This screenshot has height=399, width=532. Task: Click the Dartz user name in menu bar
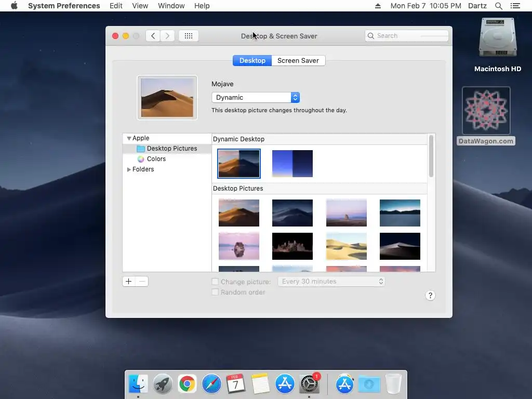[x=477, y=6]
